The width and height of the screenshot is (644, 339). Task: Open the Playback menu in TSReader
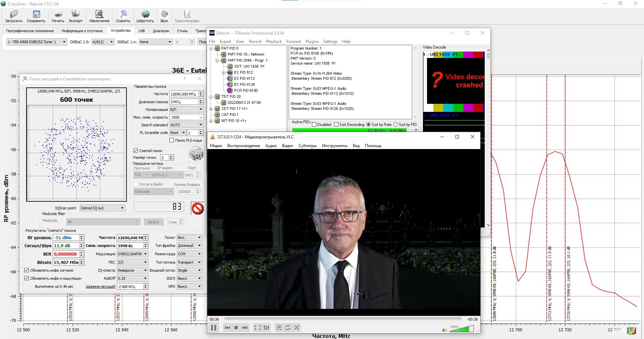point(273,42)
